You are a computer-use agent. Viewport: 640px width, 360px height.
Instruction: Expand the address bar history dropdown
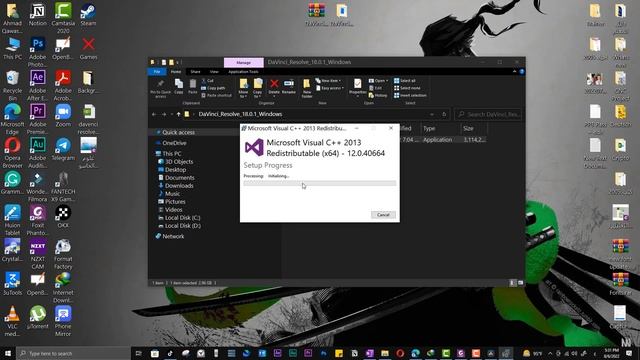(x=432, y=114)
